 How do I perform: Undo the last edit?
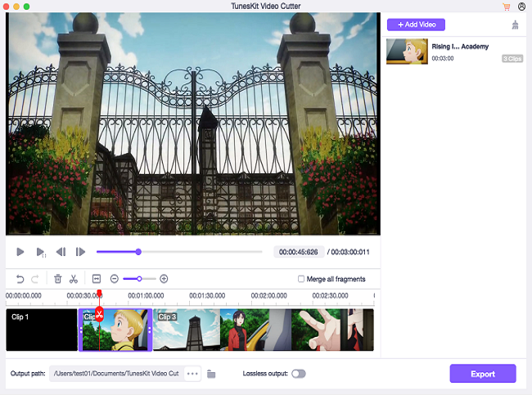(20, 279)
